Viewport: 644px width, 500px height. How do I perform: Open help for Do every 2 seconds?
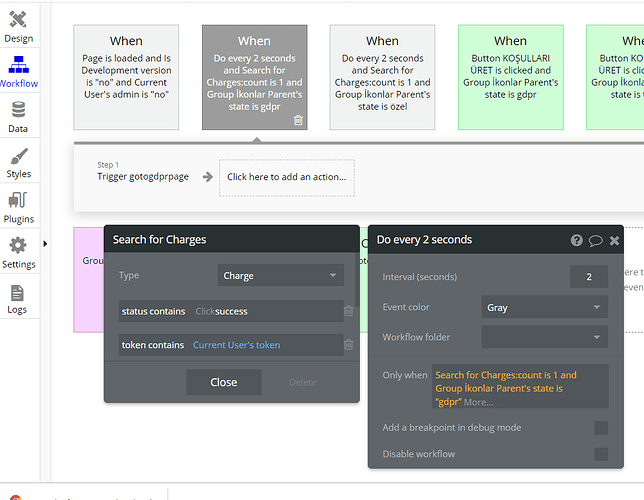pos(577,240)
